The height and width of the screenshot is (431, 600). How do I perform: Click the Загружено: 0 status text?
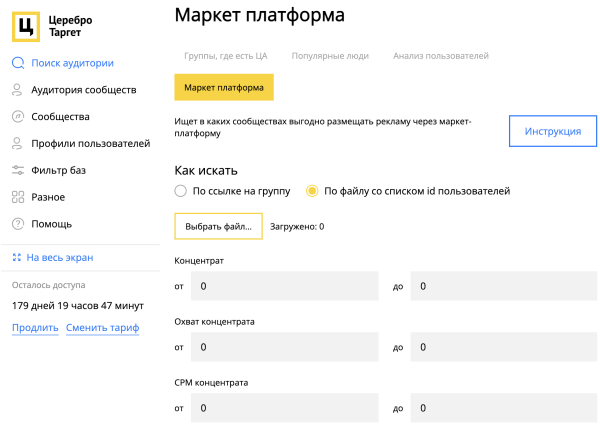coord(297,227)
